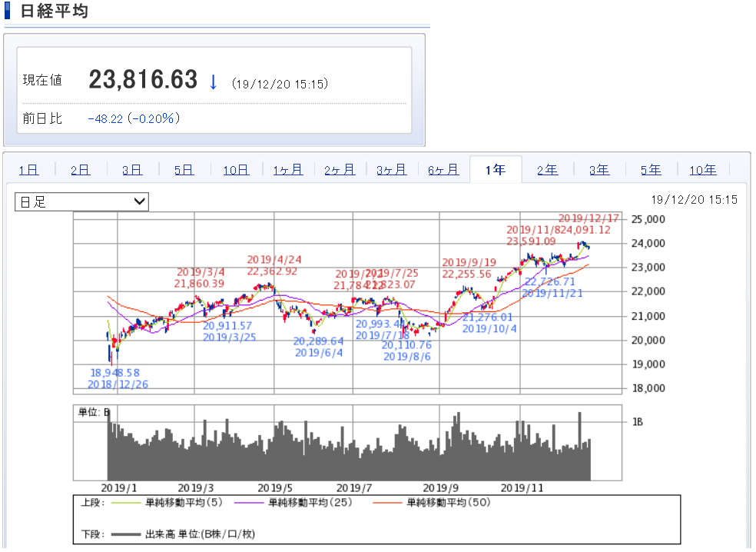Switch to the 2年 chart range

(x=547, y=170)
